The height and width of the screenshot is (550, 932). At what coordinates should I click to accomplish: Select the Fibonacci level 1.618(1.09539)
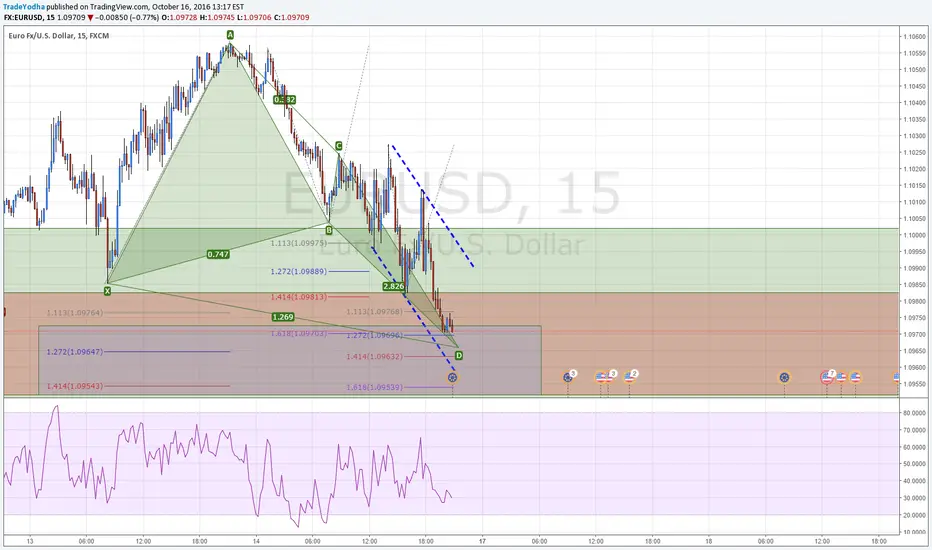point(374,387)
